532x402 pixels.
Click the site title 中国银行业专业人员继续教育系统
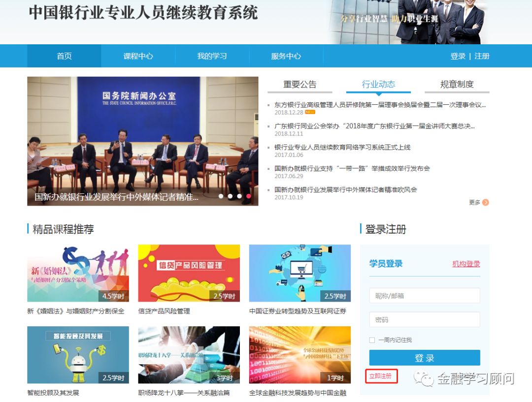143,13
